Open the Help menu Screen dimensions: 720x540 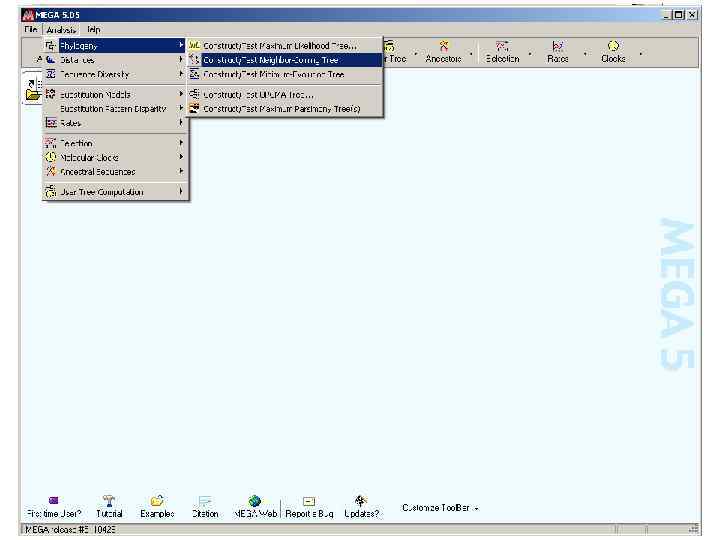(93, 30)
